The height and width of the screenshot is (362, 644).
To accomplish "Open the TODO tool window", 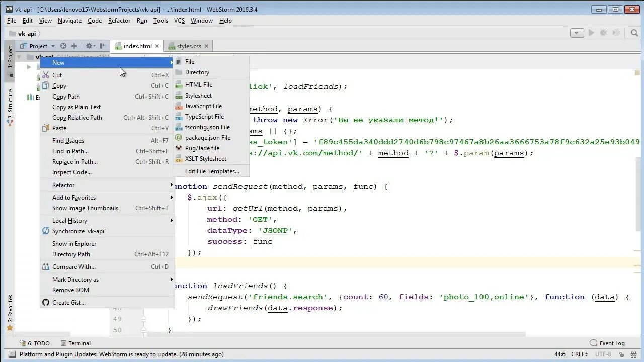I will click(35, 343).
